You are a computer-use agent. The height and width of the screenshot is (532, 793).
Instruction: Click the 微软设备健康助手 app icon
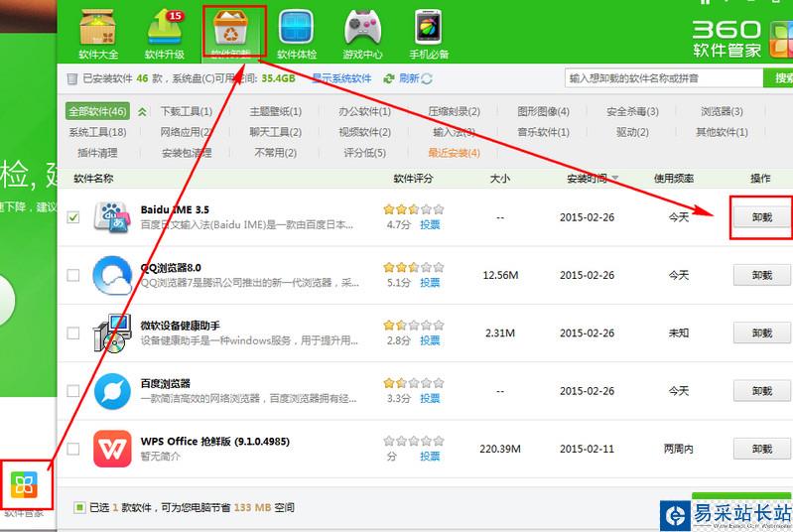112,333
